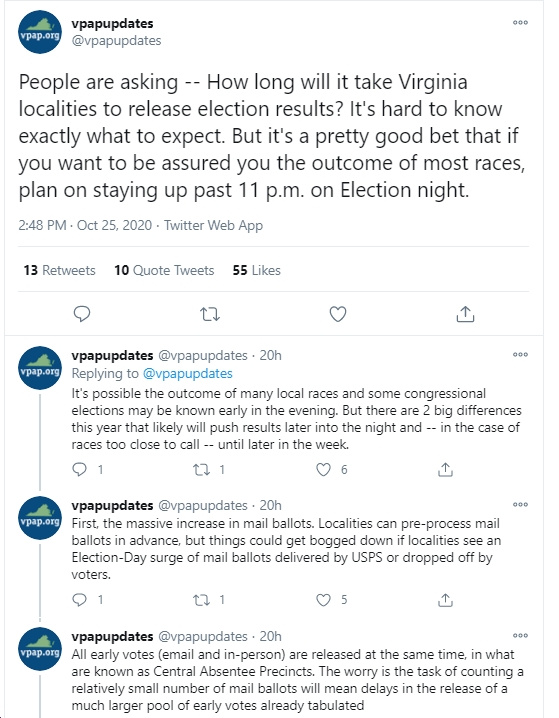Open the 55 Likes list
This screenshot has width=559, height=718.
point(256,270)
